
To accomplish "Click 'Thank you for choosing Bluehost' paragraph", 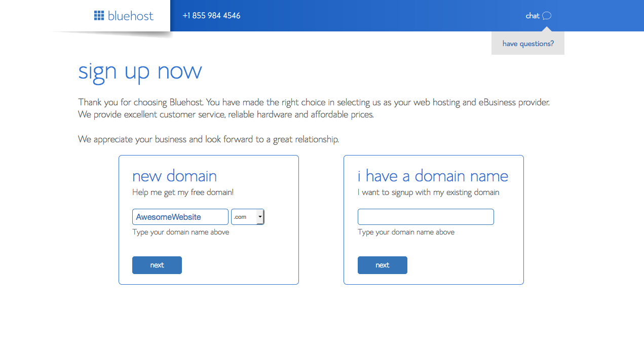I will pos(314,108).
